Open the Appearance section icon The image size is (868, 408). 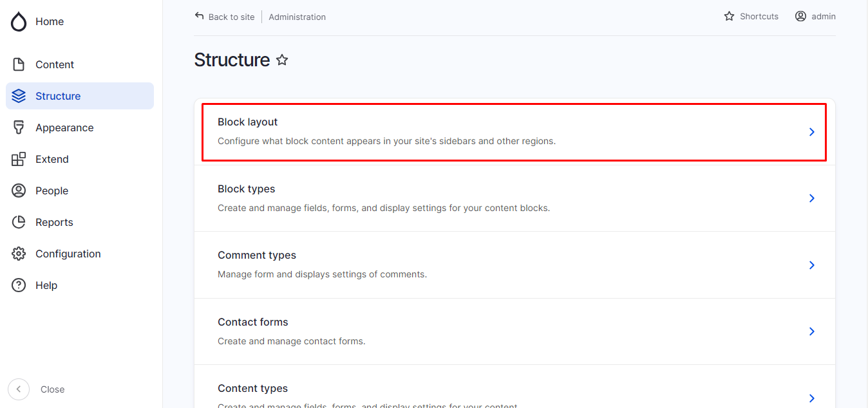[19, 127]
